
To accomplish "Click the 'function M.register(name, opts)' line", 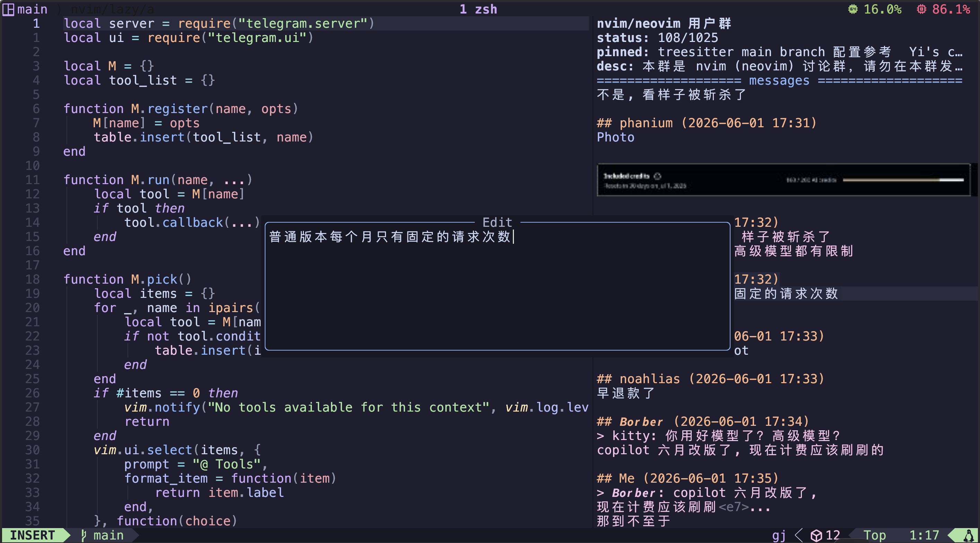I will click(x=181, y=109).
